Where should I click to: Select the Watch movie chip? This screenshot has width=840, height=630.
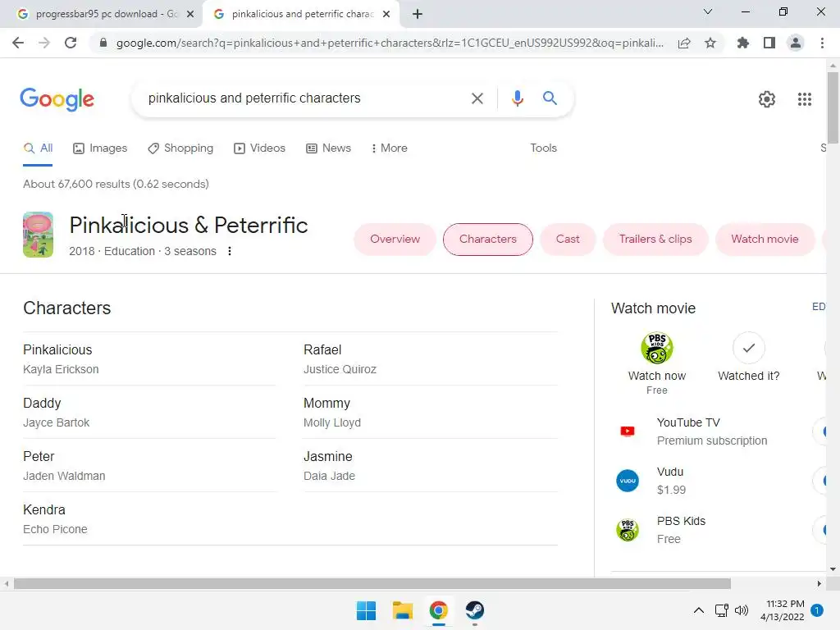[765, 240]
